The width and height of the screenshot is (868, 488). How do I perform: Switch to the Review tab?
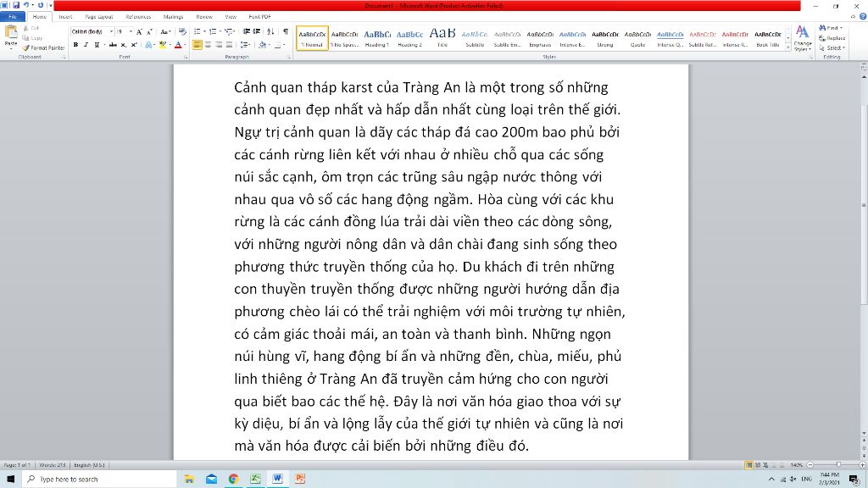[x=203, y=17]
